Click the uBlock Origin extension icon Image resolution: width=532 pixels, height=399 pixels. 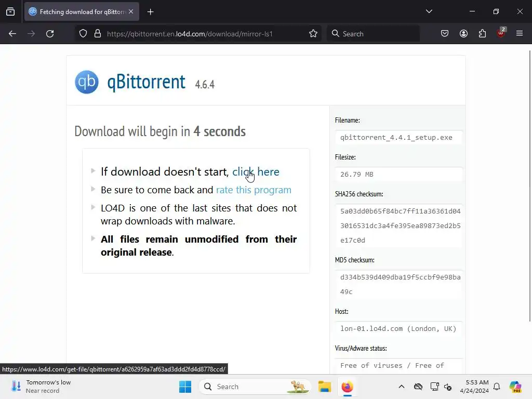click(501, 33)
